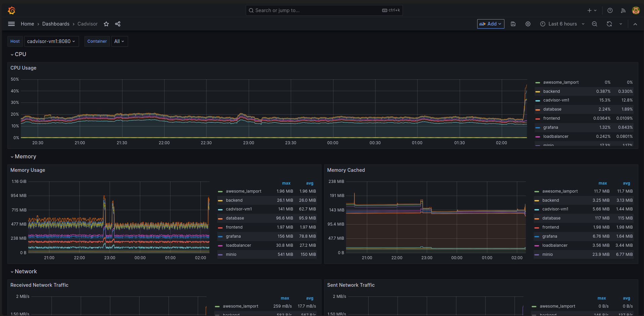Open the Last 6 hours time picker

click(x=562, y=24)
